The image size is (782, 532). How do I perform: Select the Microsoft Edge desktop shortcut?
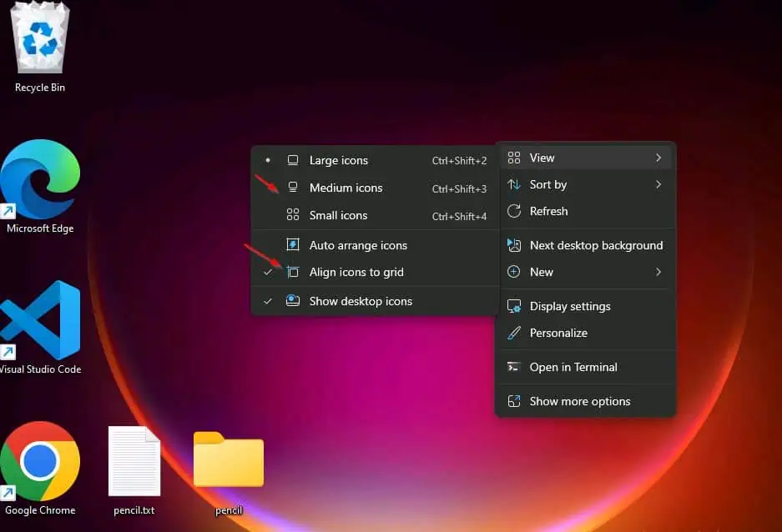40,178
